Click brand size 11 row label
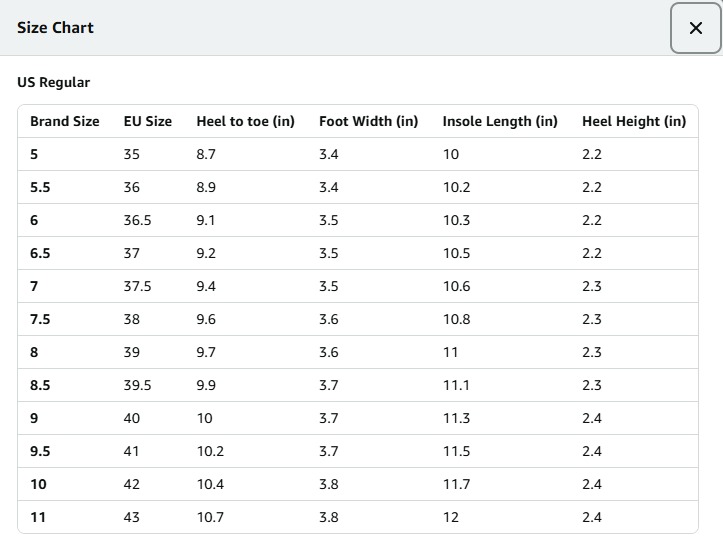 38,517
